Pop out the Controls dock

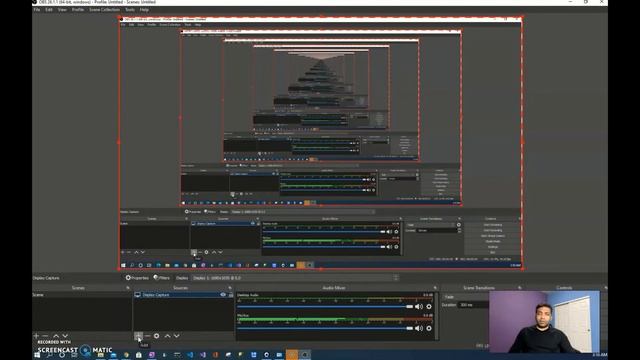(x=605, y=288)
